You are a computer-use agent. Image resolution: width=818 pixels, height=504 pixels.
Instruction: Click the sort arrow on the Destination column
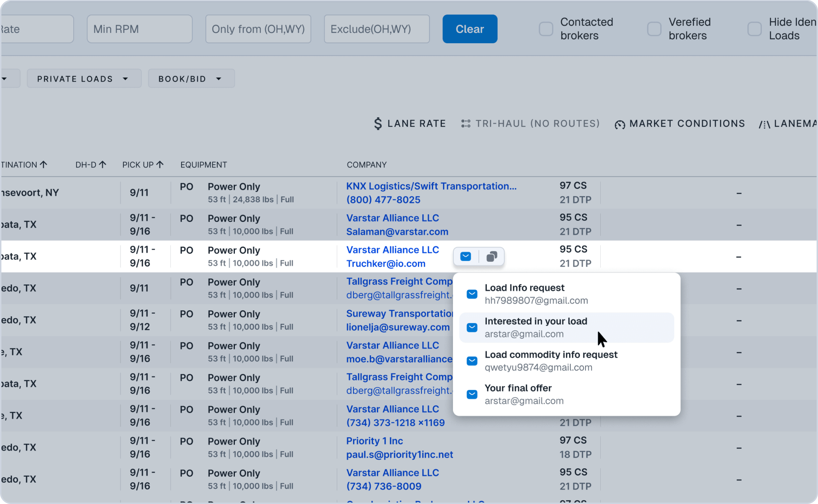pos(43,164)
